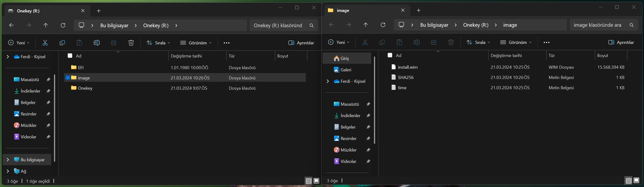Click Copy icon in image window

[382, 42]
